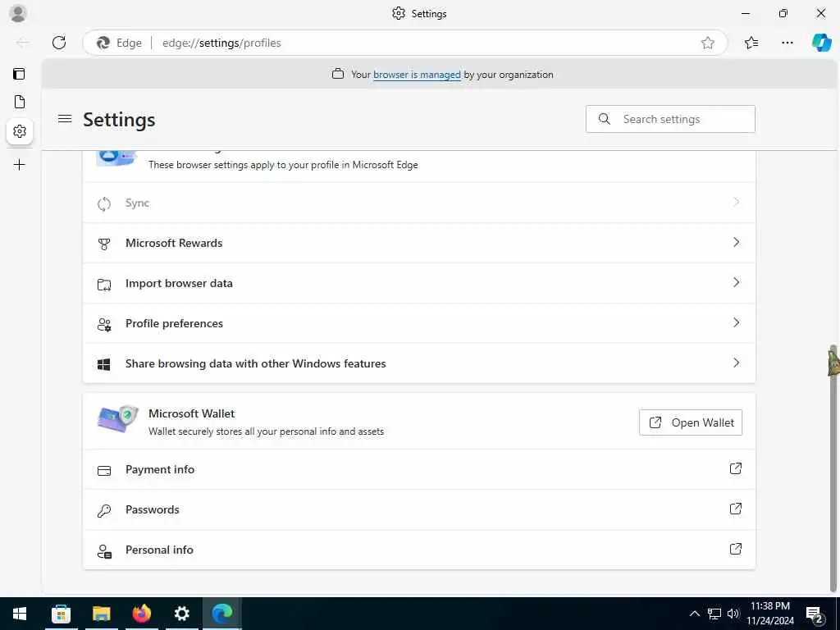Screen dimensions: 840x630
Task: Follow the 'browser is managed' link
Action: click(x=417, y=75)
